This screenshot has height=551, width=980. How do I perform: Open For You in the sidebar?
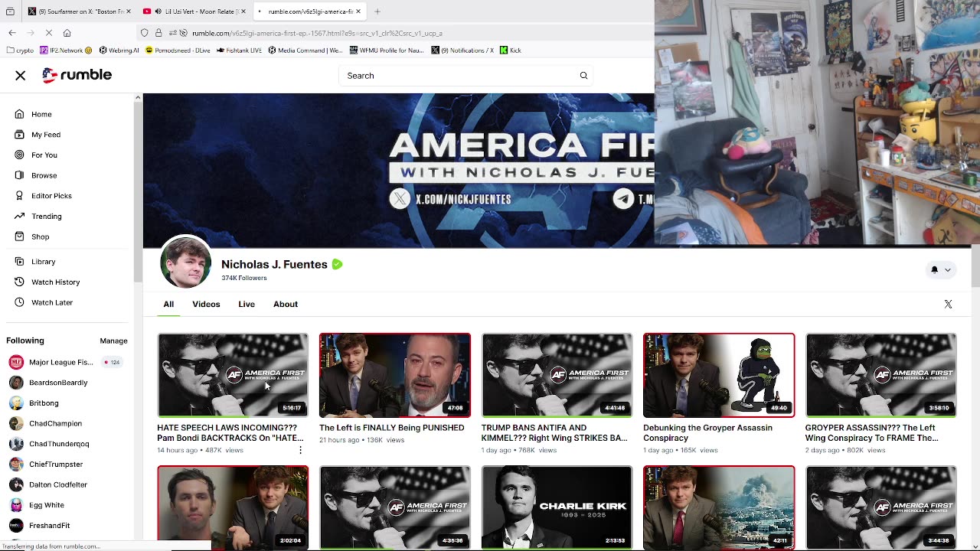coord(44,155)
